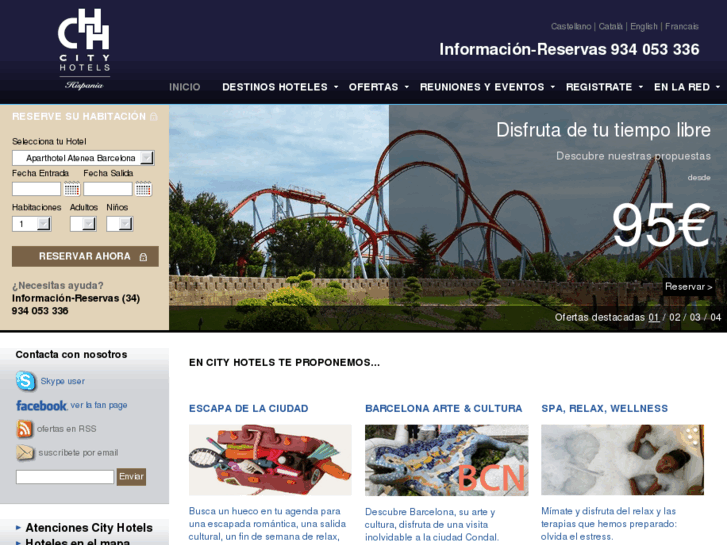The height and width of the screenshot is (545, 727).
Task: Click the BCN mosaic lizard thumbnail
Action: (x=446, y=460)
